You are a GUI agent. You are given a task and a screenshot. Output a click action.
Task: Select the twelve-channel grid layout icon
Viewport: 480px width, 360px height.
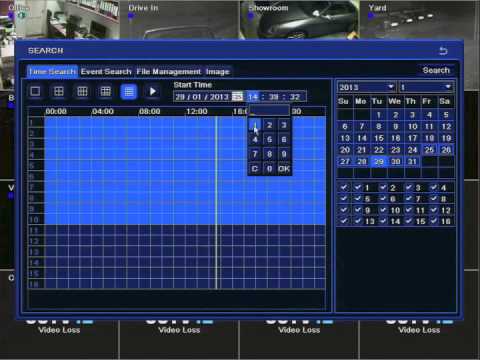click(x=105, y=91)
